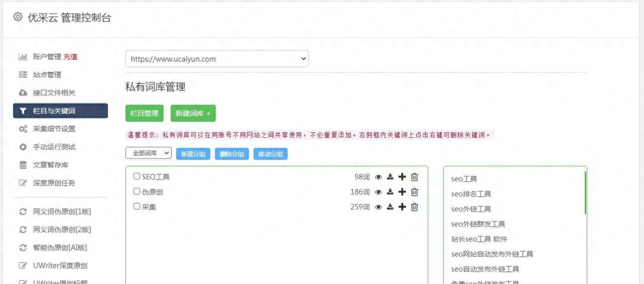Open UWriter深度原创 in the sidebar
Viewport: 644px width, 284px height.
pyautogui.click(x=60, y=265)
